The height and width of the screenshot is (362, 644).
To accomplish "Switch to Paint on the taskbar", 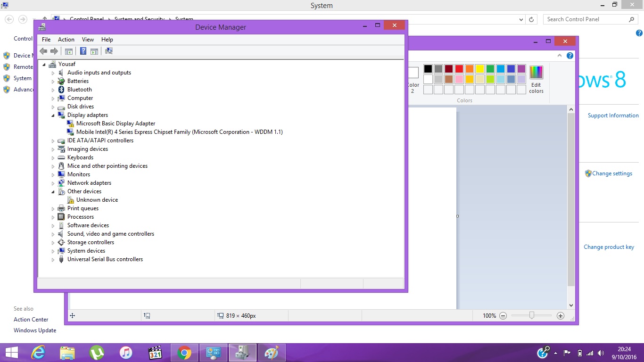I will coord(272,353).
